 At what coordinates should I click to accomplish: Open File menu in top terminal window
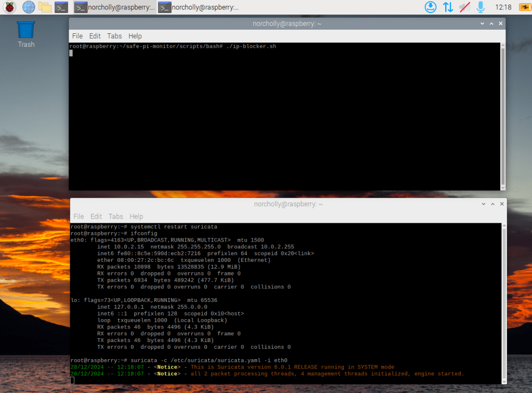click(x=77, y=36)
